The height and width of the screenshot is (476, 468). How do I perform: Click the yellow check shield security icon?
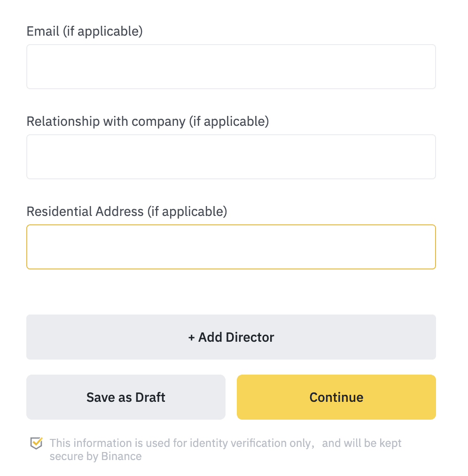tap(37, 443)
